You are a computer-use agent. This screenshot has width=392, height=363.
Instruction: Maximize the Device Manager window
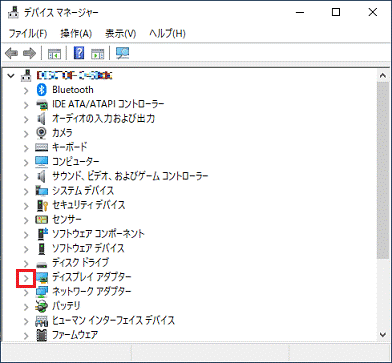(336, 12)
